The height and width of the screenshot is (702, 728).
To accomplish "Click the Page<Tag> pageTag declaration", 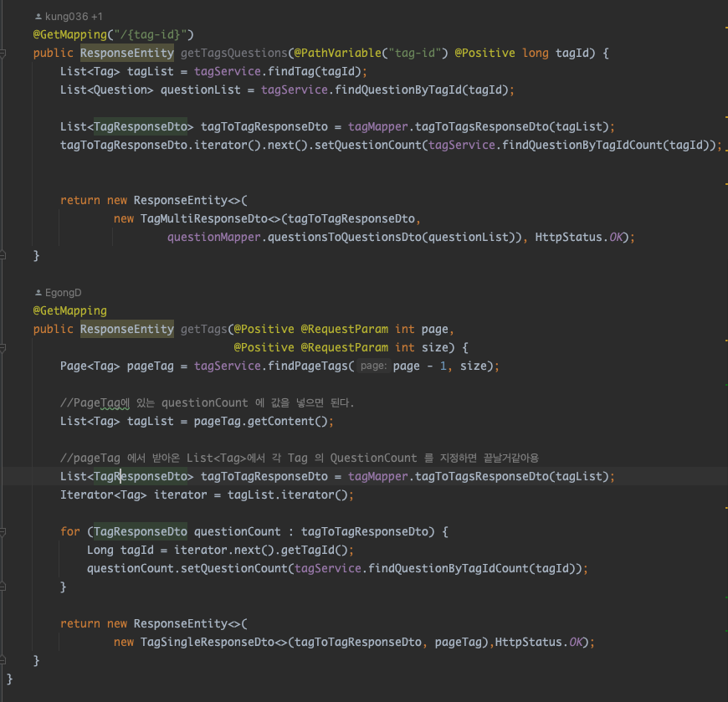I will coord(117,366).
